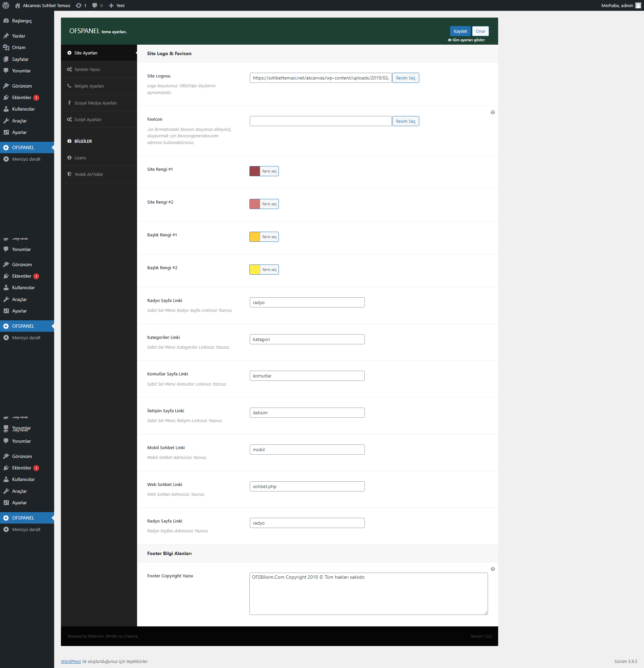Click the Radyo Sayfası Adresinizi Yazınız hint
Screen dimensions: 644x668
click(x=178, y=531)
